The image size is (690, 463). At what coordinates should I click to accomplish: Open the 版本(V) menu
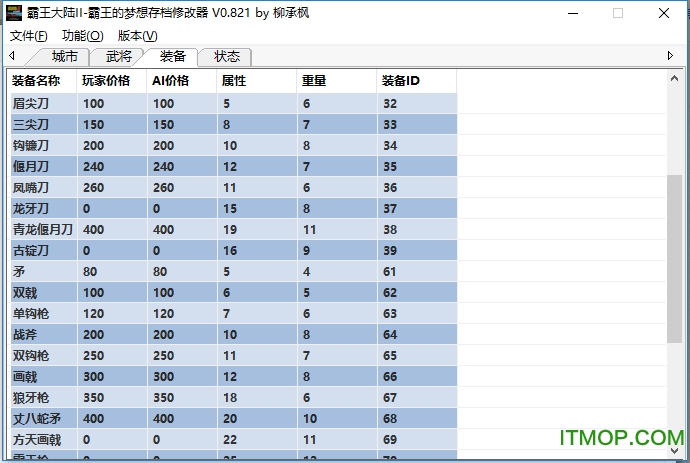click(x=137, y=36)
